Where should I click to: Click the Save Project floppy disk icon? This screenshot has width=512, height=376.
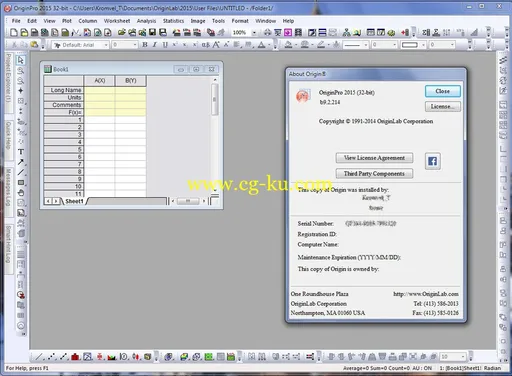(152, 32)
